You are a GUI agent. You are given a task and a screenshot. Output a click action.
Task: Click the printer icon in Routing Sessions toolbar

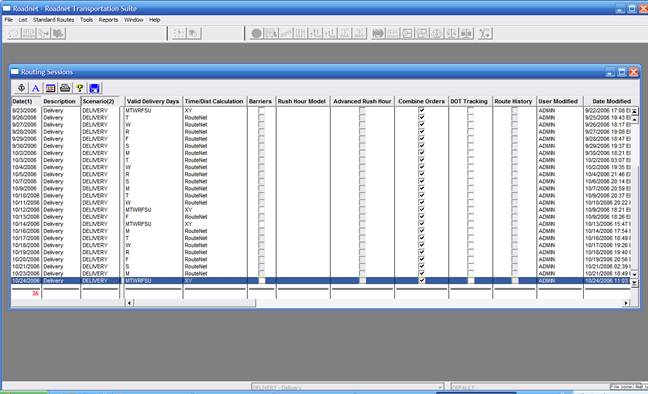pyautogui.click(x=65, y=88)
